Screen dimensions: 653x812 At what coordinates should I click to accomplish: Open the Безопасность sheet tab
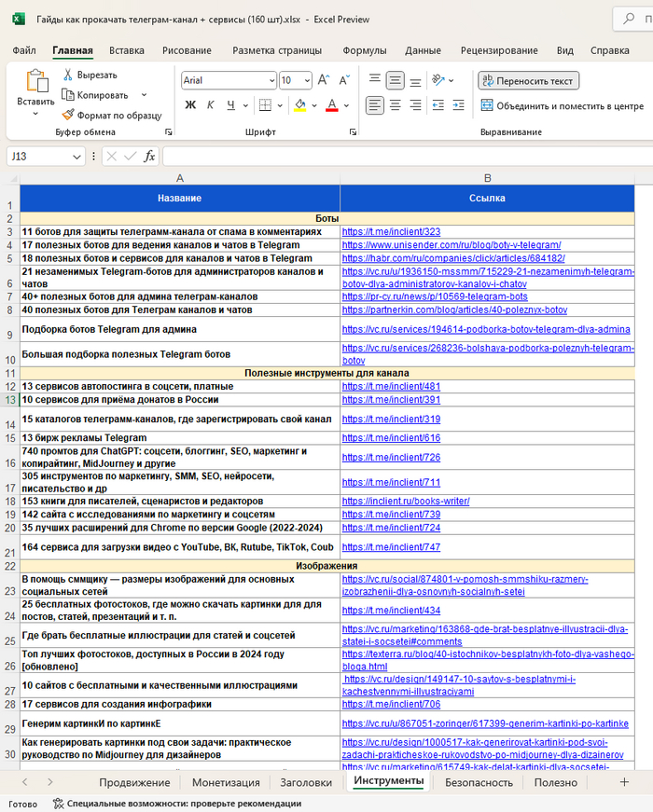pos(479,782)
